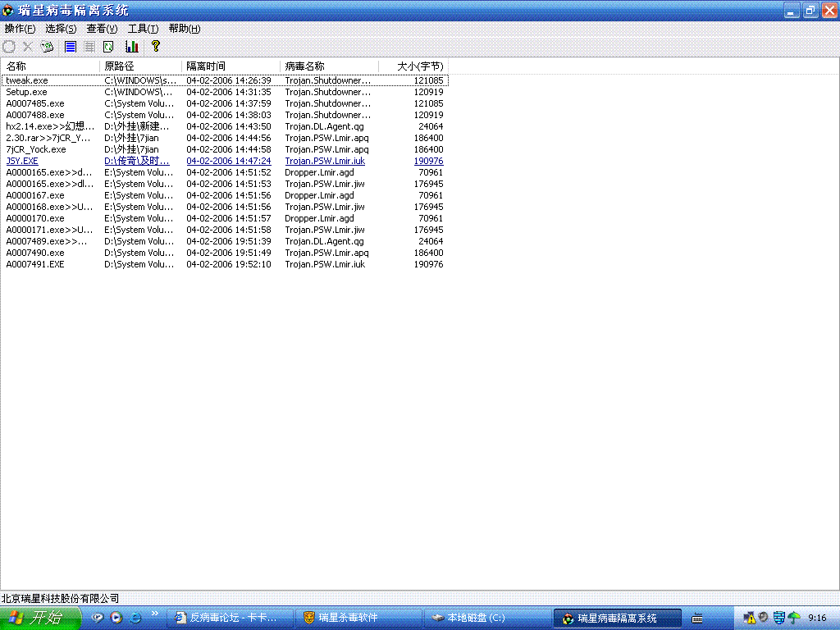Screen dimensions: 840x630
Task: Switch to 瑞星杀毒软件 taskbar window
Action: pyautogui.click(x=359, y=618)
